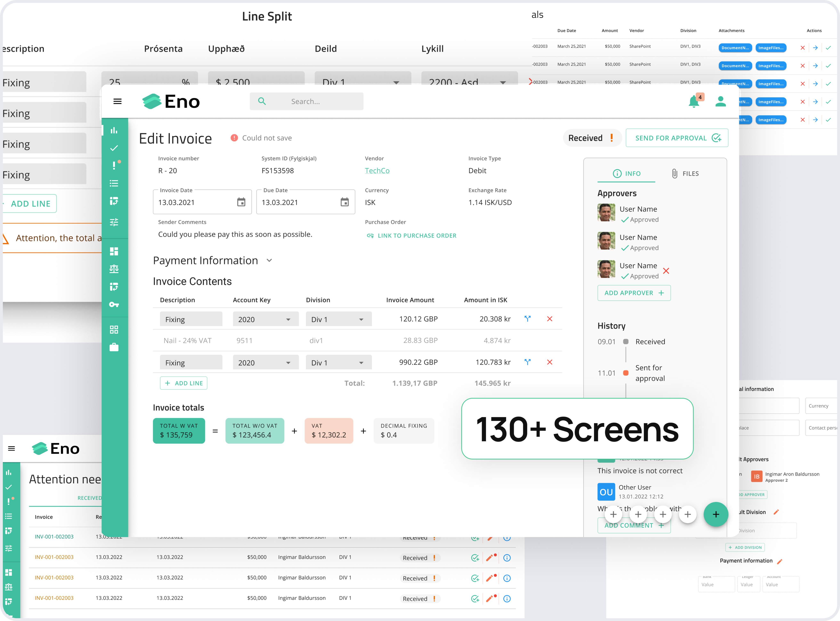Click the user profile icon
840x621 pixels.
click(x=720, y=101)
